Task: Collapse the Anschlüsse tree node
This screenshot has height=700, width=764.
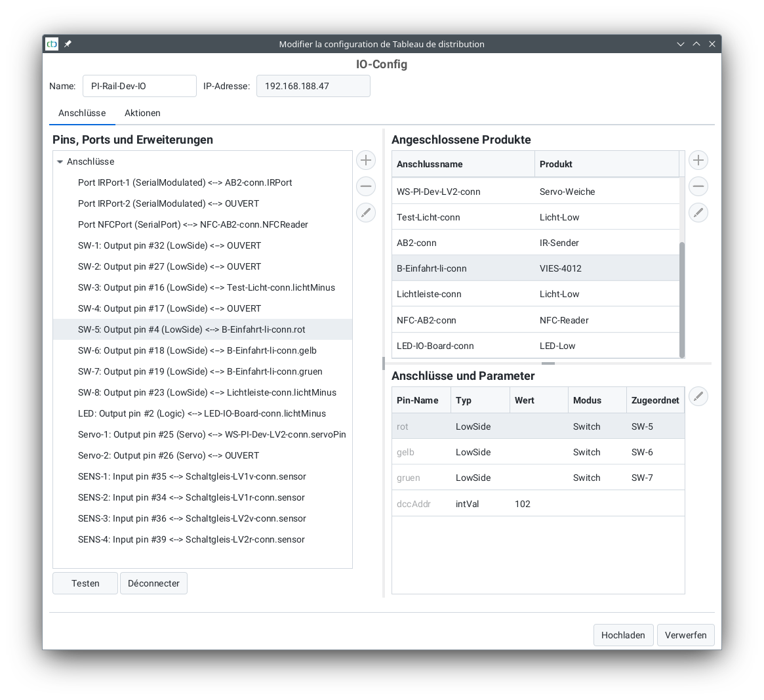Action: click(60, 161)
